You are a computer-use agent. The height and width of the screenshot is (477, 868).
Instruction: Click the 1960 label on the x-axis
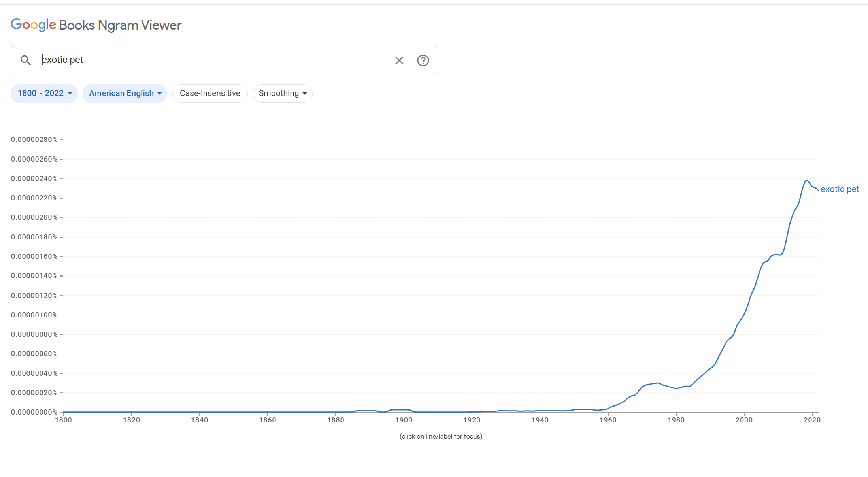(608, 420)
